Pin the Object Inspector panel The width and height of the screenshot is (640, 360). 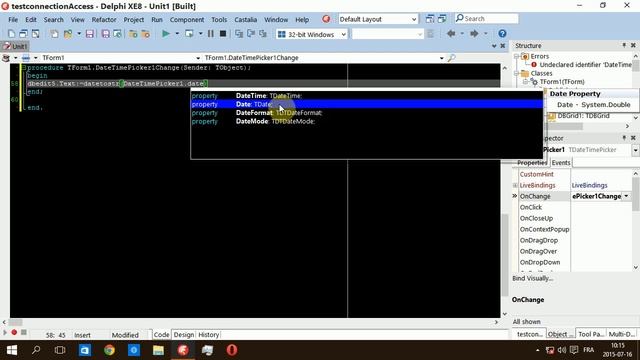(x=624, y=138)
